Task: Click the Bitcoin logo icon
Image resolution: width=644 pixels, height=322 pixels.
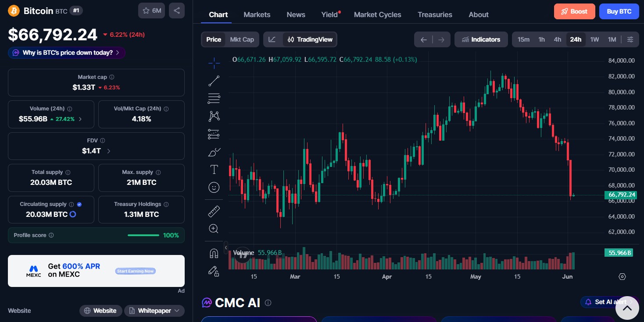Action: [14, 11]
